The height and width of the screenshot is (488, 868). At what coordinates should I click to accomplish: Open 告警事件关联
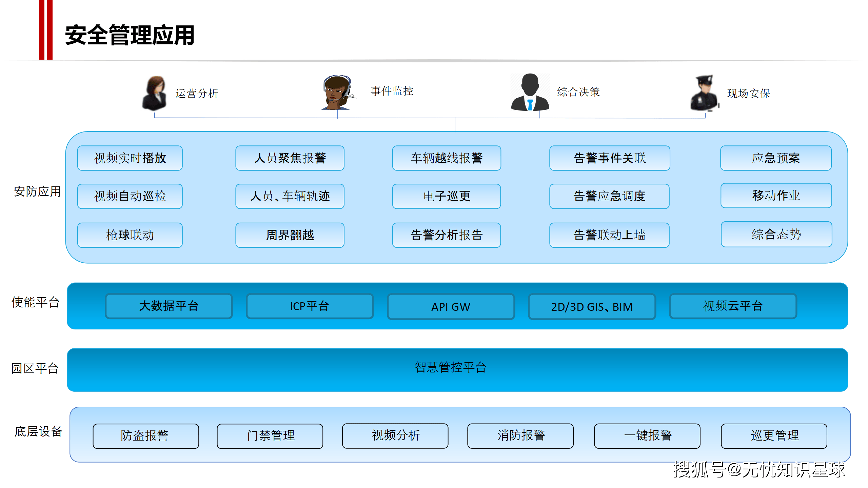(x=609, y=158)
